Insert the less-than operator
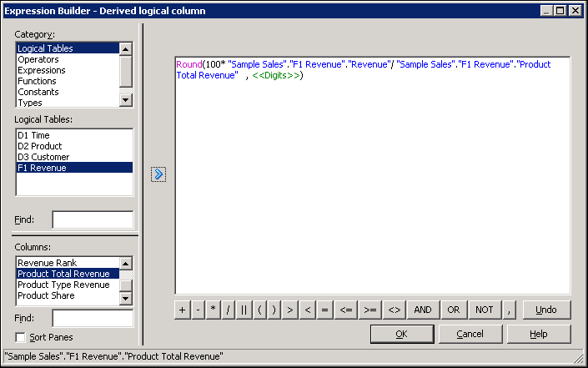The width and height of the screenshot is (588, 368). click(x=308, y=310)
